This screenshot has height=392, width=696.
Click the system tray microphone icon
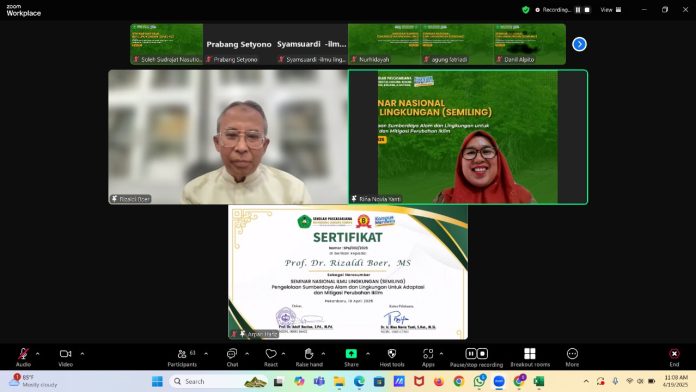(x=615, y=381)
